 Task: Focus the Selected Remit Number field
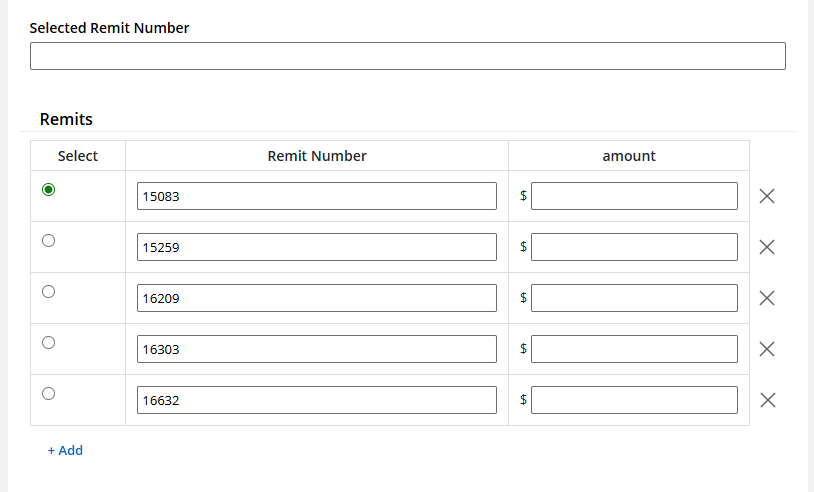click(407, 56)
